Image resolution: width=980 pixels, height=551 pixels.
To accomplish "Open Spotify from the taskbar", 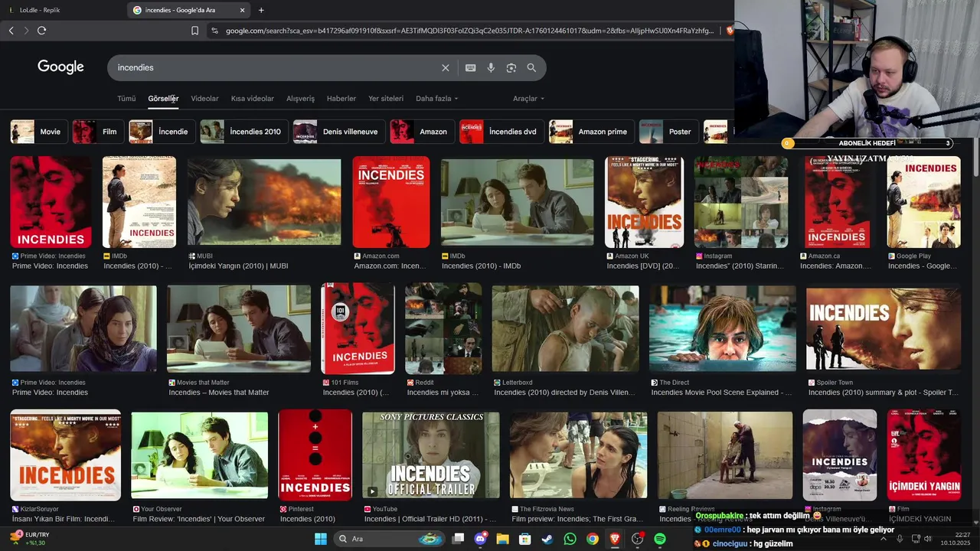I will 660,539.
